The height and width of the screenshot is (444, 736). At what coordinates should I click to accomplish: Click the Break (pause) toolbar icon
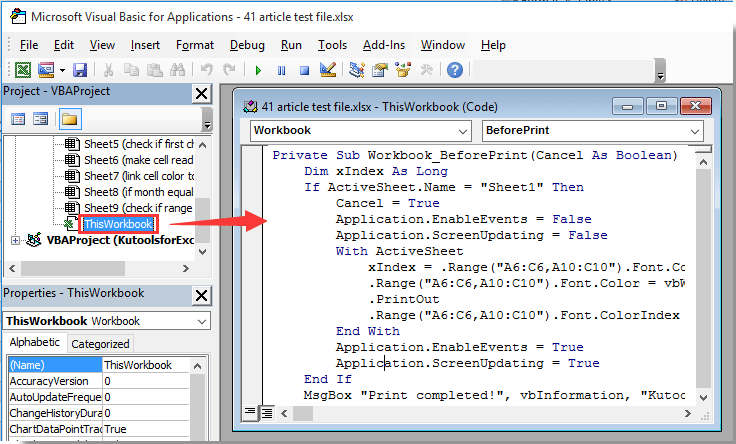pos(281,70)
